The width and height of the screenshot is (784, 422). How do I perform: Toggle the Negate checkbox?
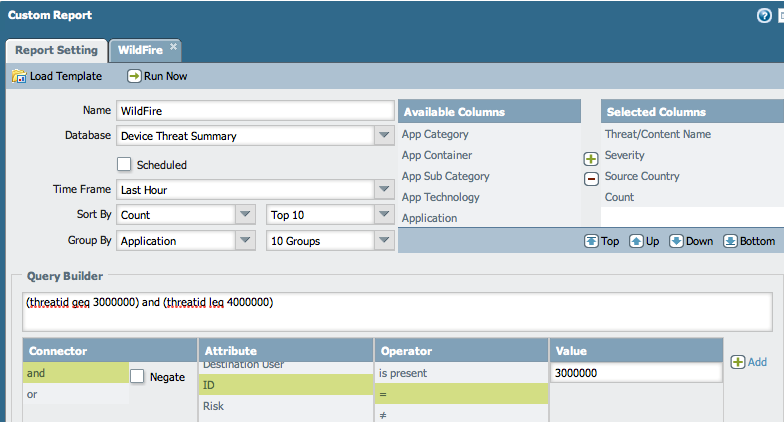click(138, 376)
